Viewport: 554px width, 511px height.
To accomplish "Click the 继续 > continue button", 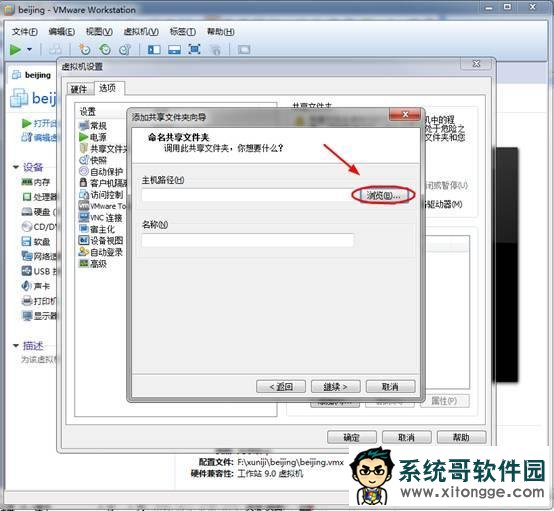I will (x=335, y=387).
